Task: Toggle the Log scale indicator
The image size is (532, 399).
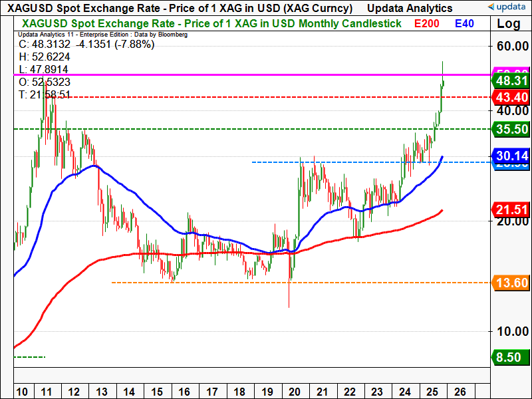Action: [x=509, y=24]
